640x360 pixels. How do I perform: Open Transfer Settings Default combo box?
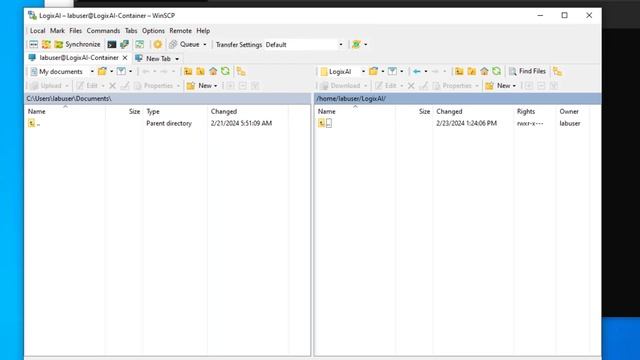point(304,44)
